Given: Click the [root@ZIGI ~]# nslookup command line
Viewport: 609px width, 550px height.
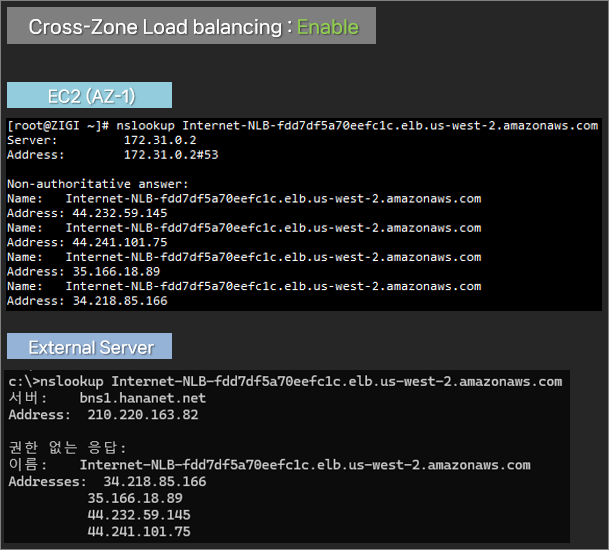Looking at the screenshot, I should tap(303, 126).
